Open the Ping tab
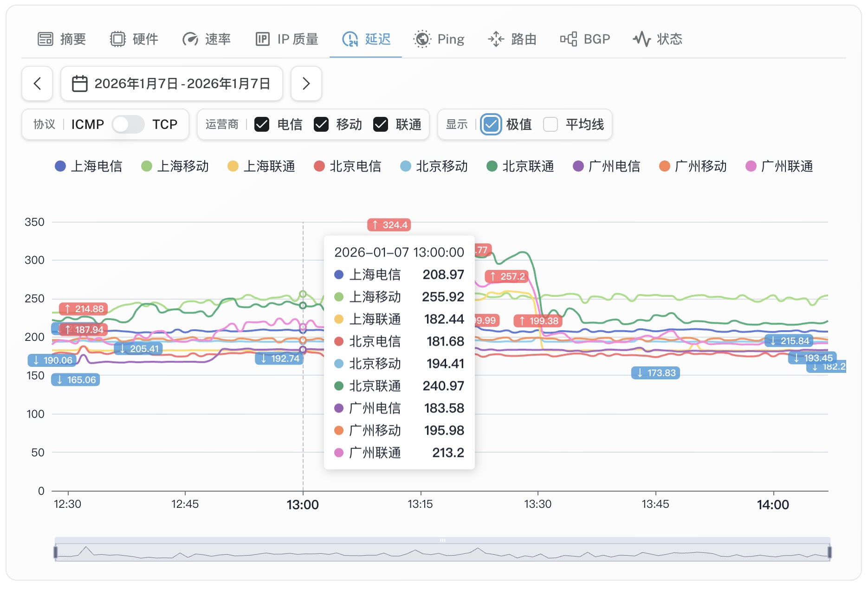This screenshot has height=589, width=868. tap(439, 39)
